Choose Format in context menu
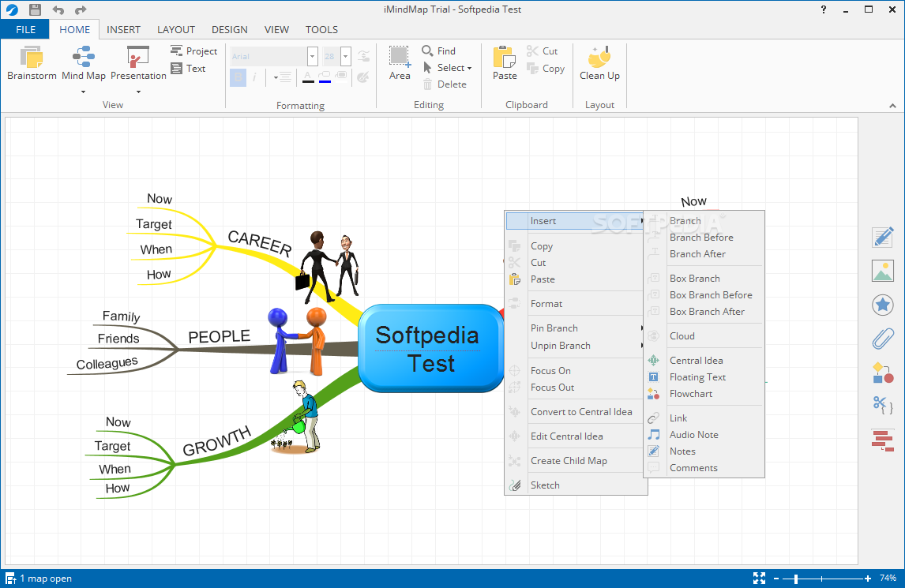Screen dimensions: 905x588 576,304
